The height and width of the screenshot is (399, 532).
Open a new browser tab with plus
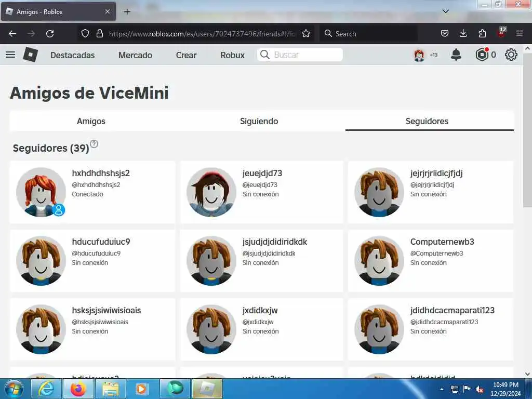coord(127,11)
